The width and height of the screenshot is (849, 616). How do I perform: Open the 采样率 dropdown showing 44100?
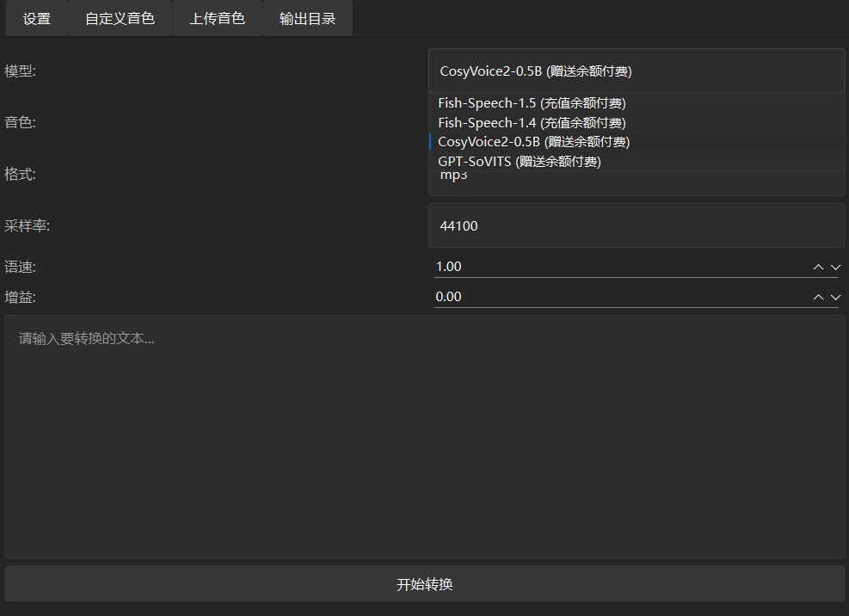coord(637,226)
